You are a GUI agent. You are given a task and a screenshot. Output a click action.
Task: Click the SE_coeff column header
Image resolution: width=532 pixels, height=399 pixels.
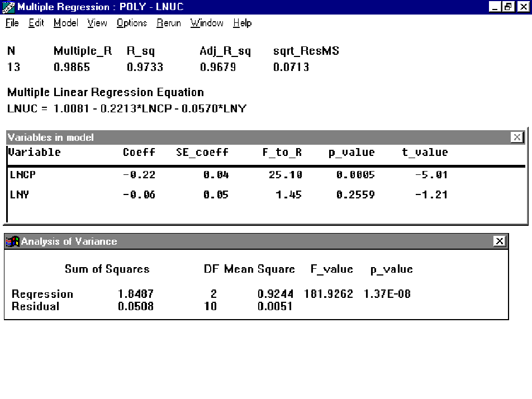tap(202, 153)
